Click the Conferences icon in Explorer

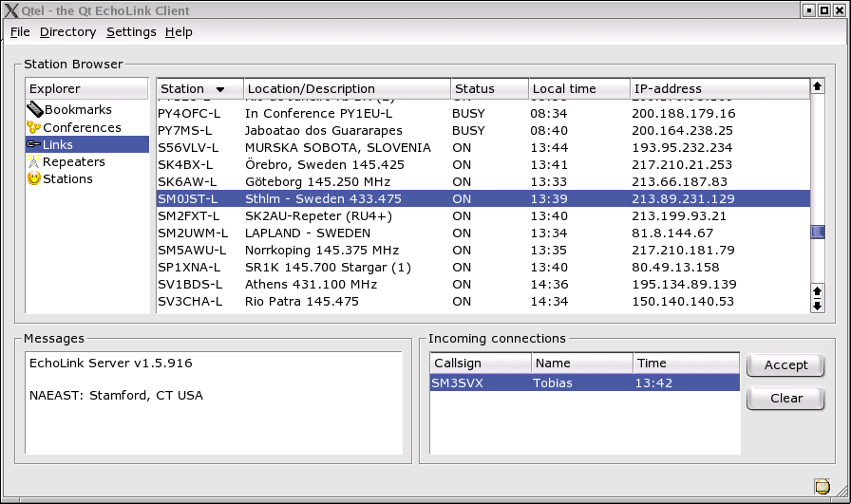pos(34,127)
